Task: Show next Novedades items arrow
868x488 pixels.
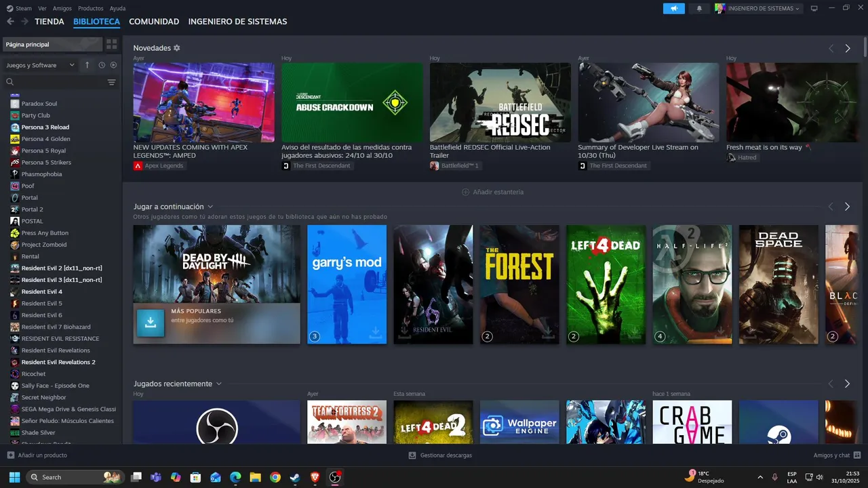Action: pos(848,48)
